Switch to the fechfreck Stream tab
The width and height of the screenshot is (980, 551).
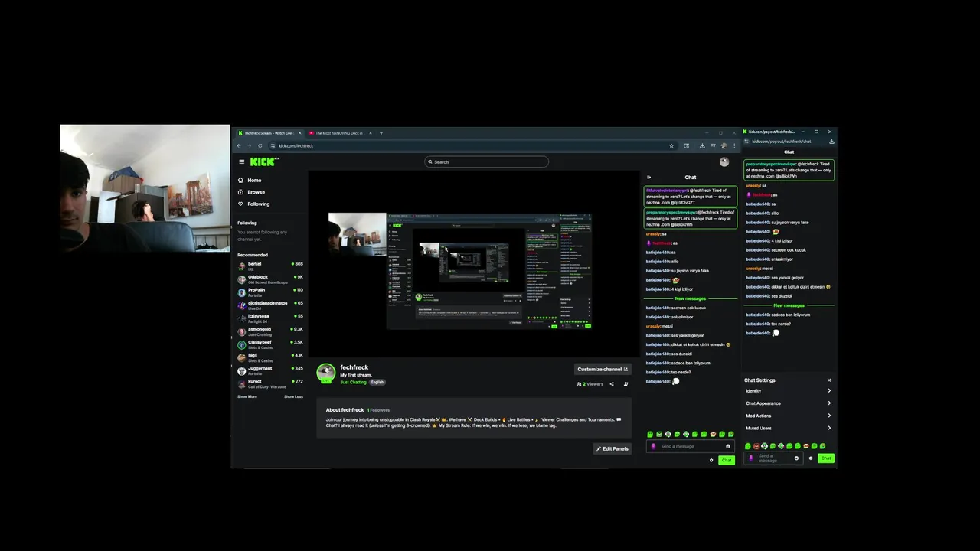point(268,133)
